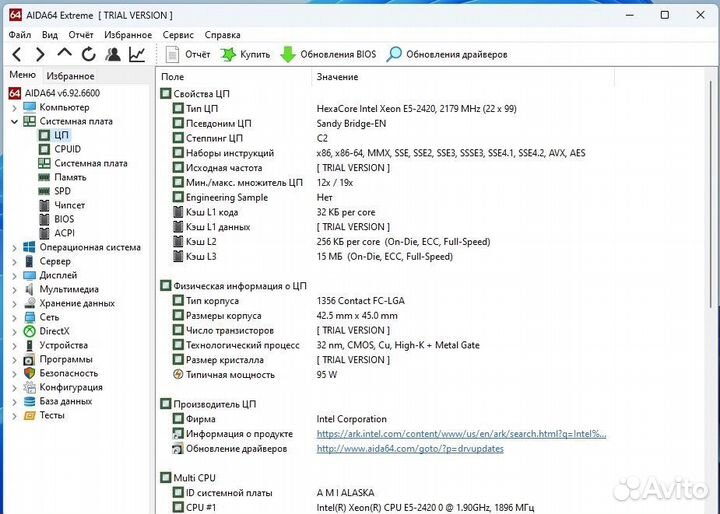Expand the Сеть tree node
This screenshot has width=720, height=514.
(x=14, y=318)
